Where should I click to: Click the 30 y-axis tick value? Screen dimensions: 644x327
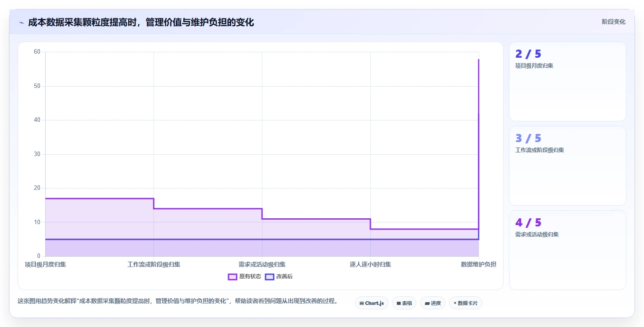point(37,154)
